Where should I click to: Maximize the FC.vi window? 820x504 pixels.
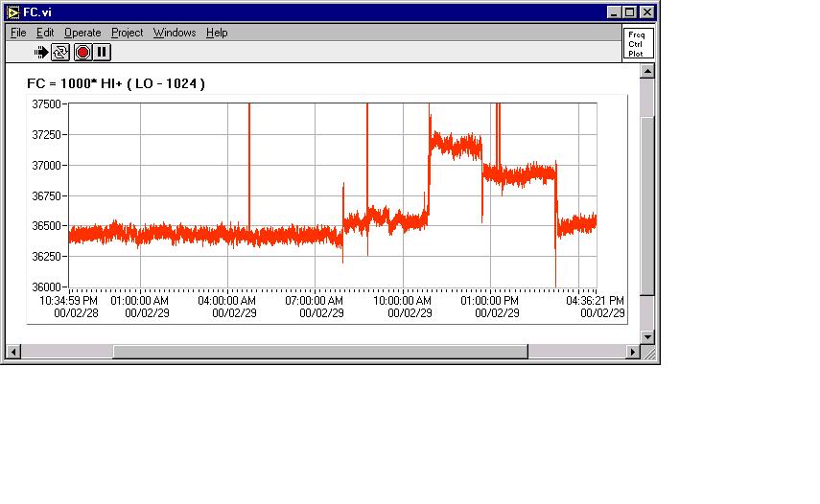(630, 12)
